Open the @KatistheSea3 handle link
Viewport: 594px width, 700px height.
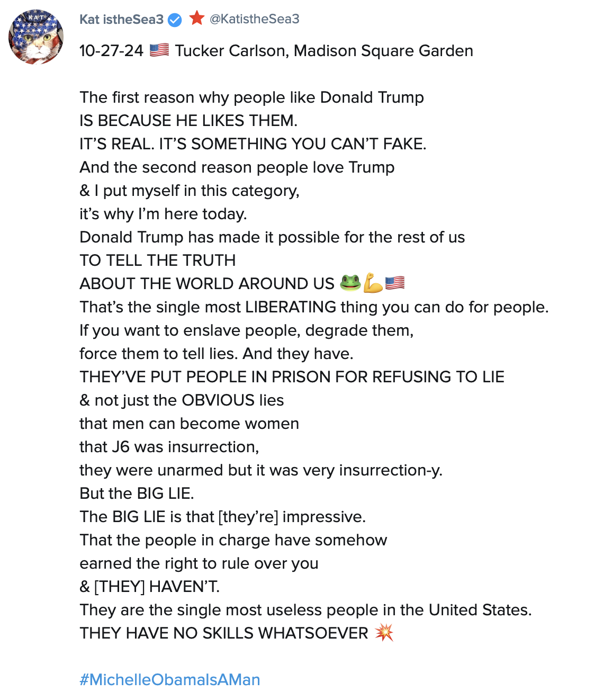coord(255,19)
